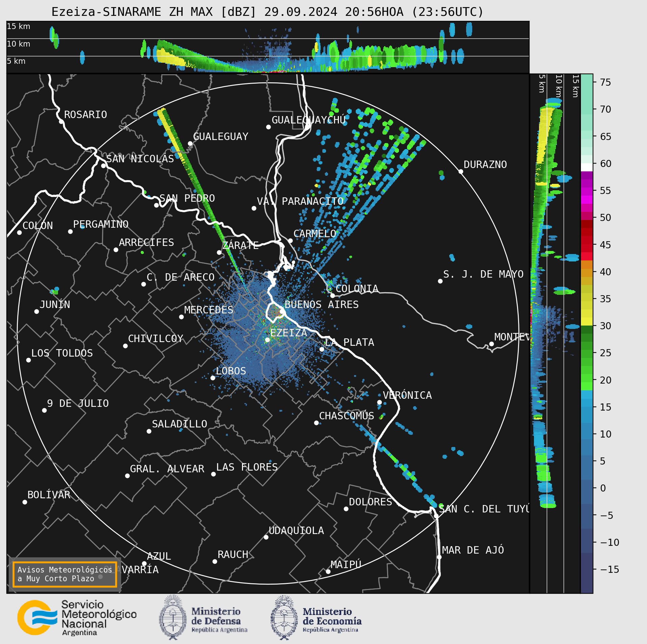Click the AZUL city label
Screen dimensions: 647x644
pos(159,556)
